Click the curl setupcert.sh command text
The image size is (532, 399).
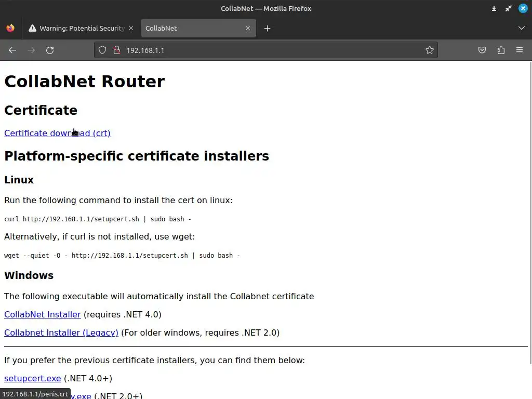[x=98, y=219]
